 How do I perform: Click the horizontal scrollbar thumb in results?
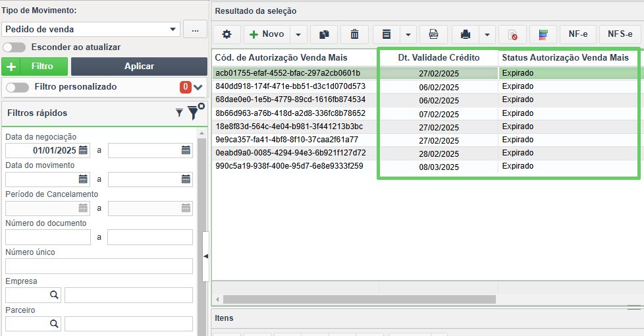(x=360, y=300)
